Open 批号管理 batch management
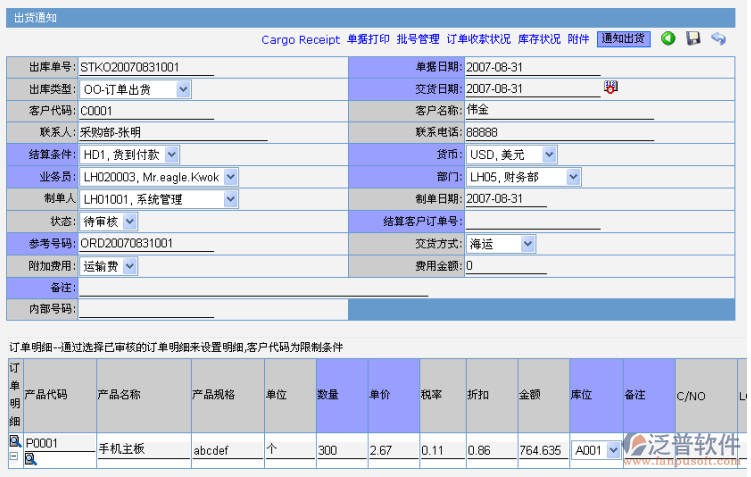This screenshot has height=477, width=751. pos(418,40)
